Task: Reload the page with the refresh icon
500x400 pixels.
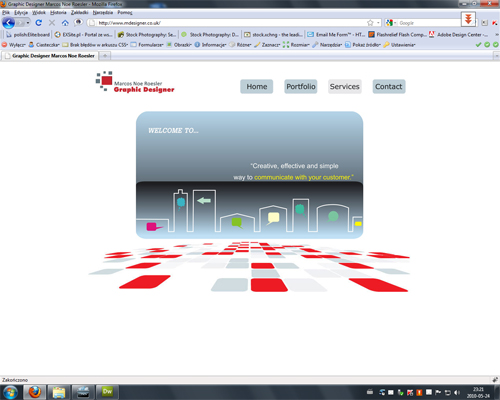Action: coord(38,23)
